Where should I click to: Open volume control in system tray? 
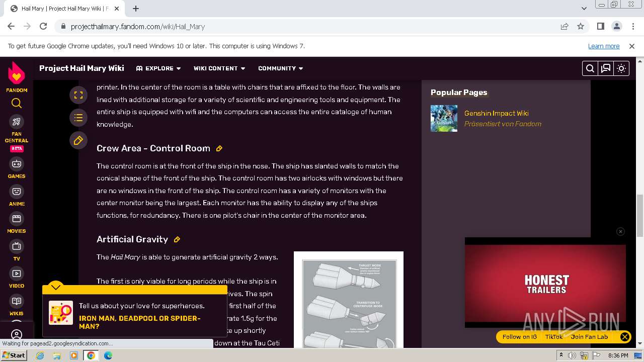[572, 355]
